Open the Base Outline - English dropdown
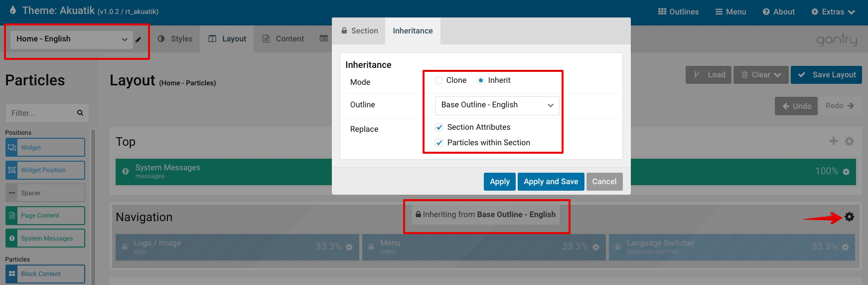 pyautogui.click(x=497, y=105)
